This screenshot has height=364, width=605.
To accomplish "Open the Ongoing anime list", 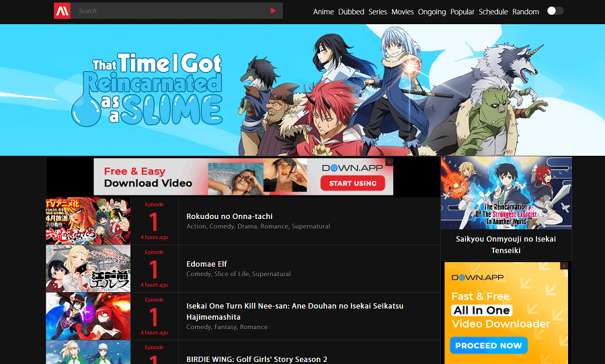I will tap(432, 11).
